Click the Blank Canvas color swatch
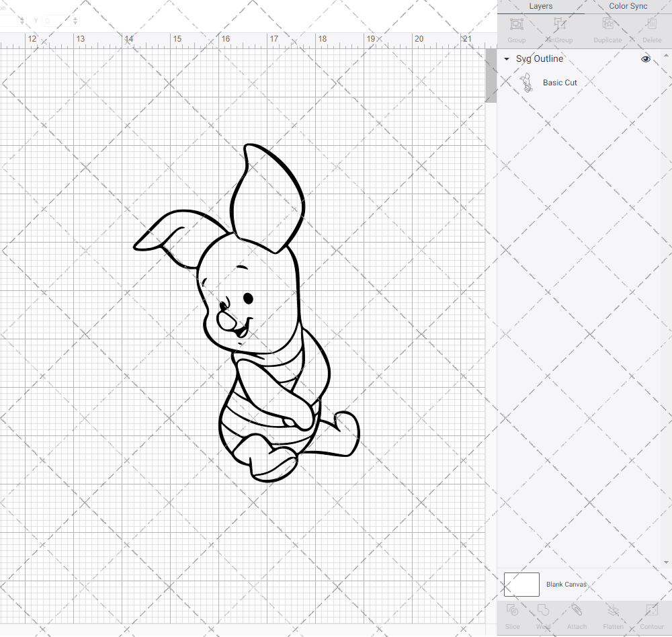The height and width of the screenshot is (637, 672). pyautogui.click(x=521, y=585)
